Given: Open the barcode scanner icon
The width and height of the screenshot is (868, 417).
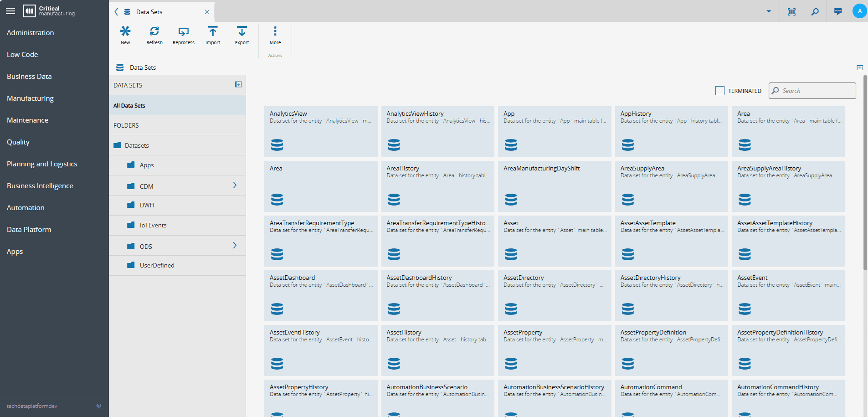Looking at the screenshot, I should pos(792,11).
